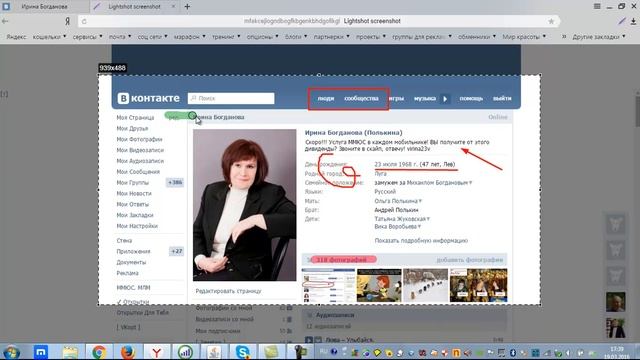640x360 pixels.
Task: Click the browser back arrow
Action: coord(5,21)
